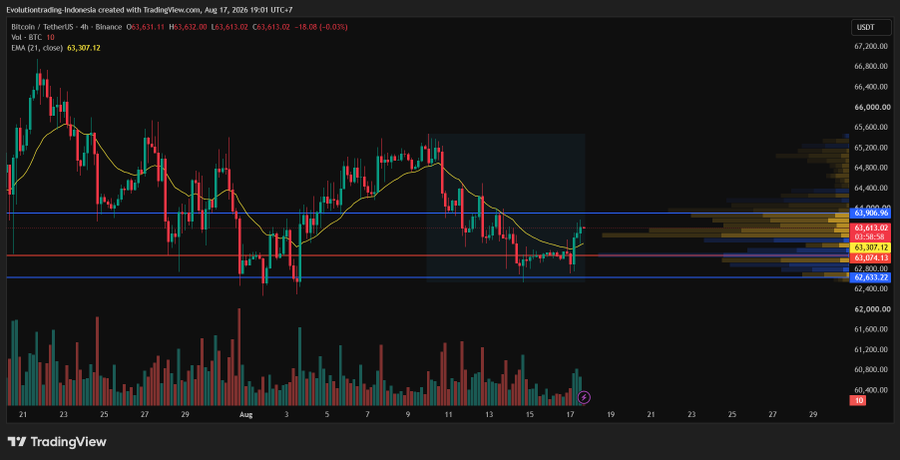Click the chart header text Evolutiontrading-Indonesia
The height and width of the screenshot is (460, 900).
(49, 9)
